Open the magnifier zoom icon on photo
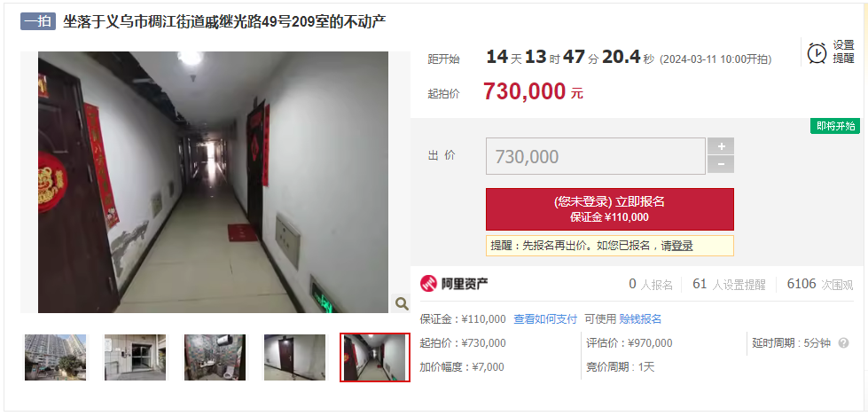 click(402, 303)
